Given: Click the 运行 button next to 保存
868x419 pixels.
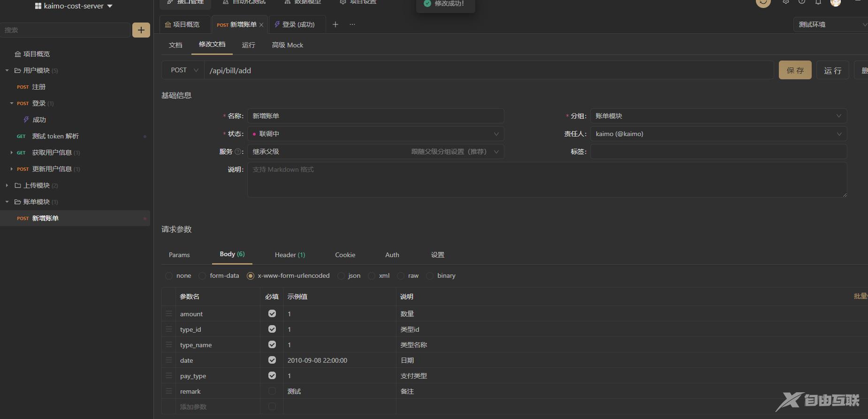Looking at the screenshot, I should [833, 70].
